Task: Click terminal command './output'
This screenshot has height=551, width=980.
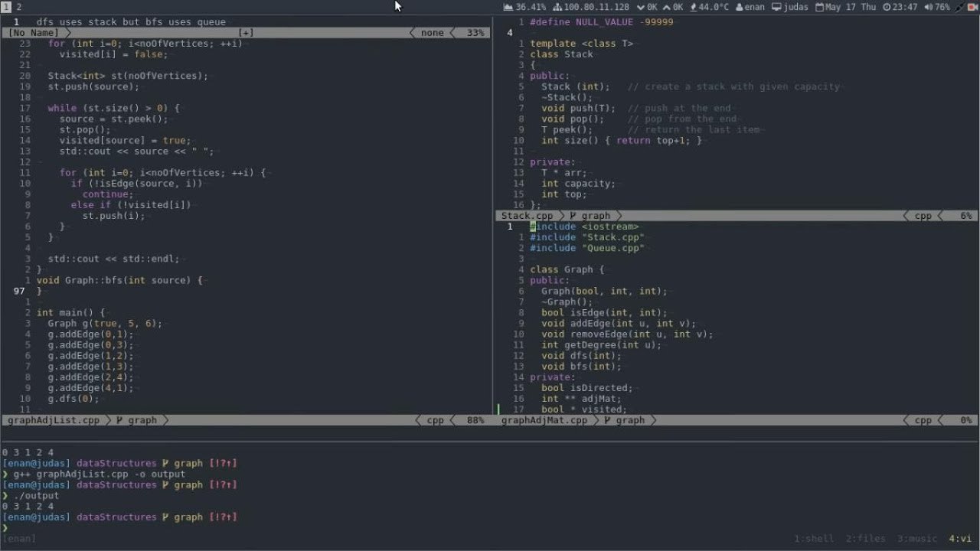Action: (36, 496)
